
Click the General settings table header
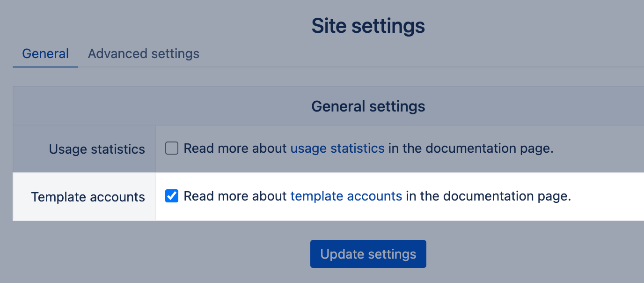[368, 106]
